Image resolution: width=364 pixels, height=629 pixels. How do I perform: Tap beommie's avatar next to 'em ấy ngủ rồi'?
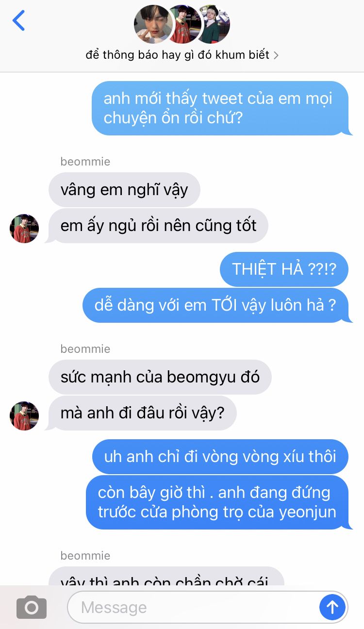tap(24, 228)
